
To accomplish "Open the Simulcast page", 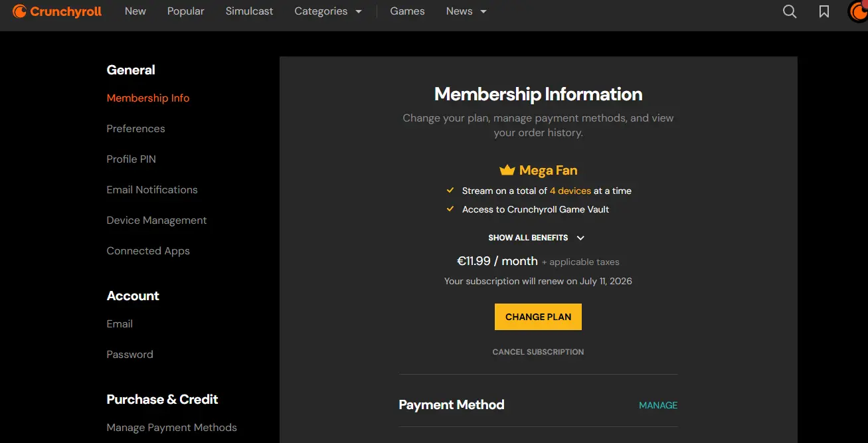I will (x=249, y=11).
